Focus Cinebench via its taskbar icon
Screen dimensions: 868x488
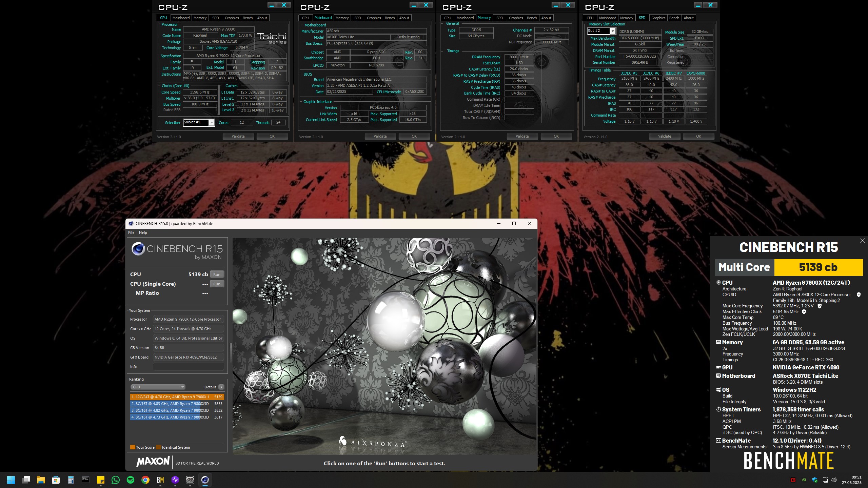pyautogui.click(x=205, y=480)
